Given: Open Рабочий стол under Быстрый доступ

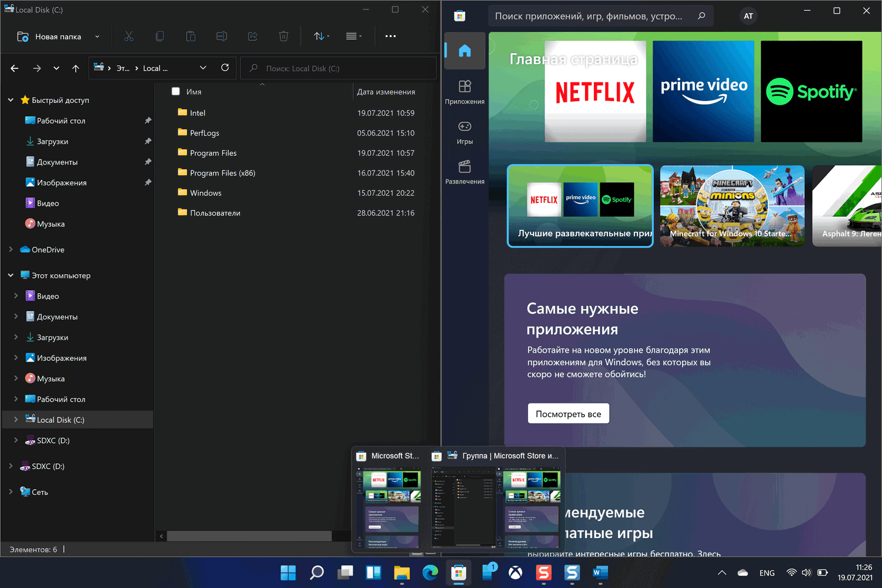Looking at the screenshot, I should coord(61,121).
